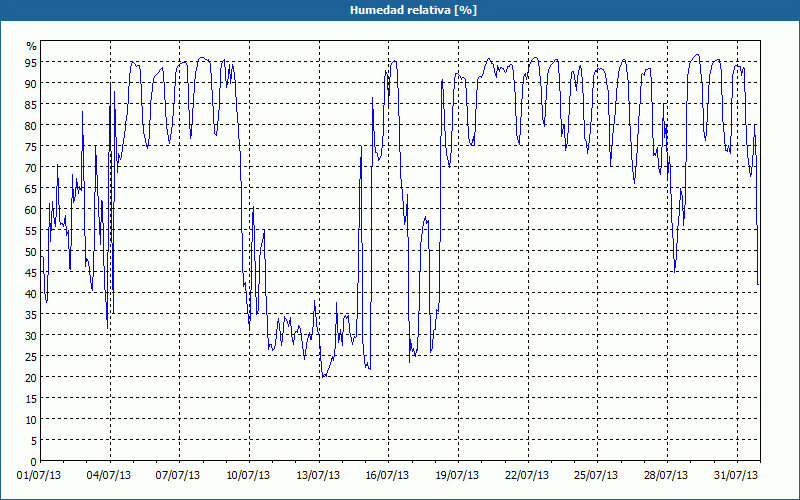The image size is (800, 500).
Task: Click the 13/07/13 date label
Action: 318,476
